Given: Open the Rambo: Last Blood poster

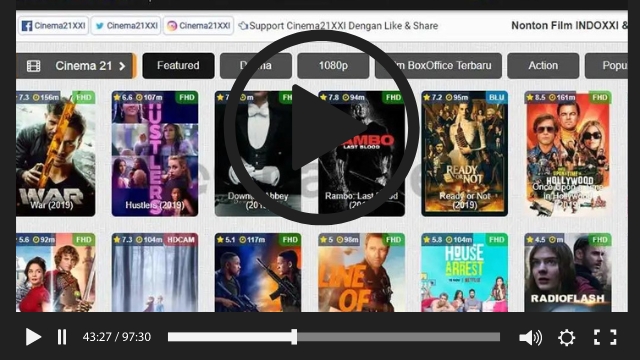Looking at the screenshot, I should [361, 153].
